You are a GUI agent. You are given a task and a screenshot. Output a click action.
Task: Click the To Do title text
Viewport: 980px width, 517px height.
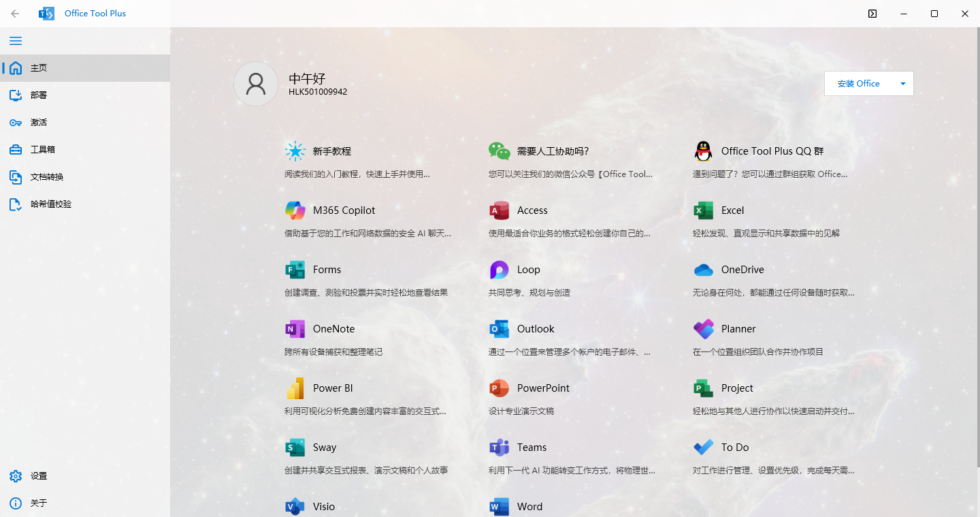735,448
